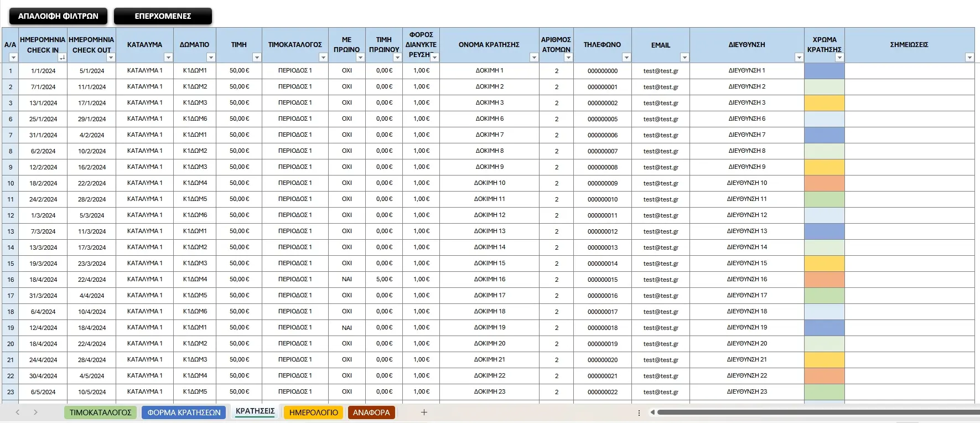Select check-in date cell 1/1/2024
The image size is (980, 423).
click(x=43, y=71)
